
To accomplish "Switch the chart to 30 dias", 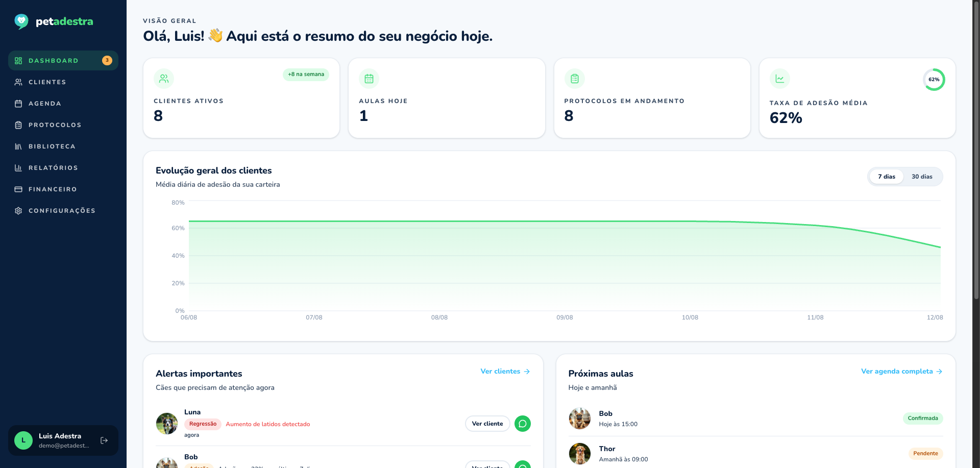I will point(922,177).
